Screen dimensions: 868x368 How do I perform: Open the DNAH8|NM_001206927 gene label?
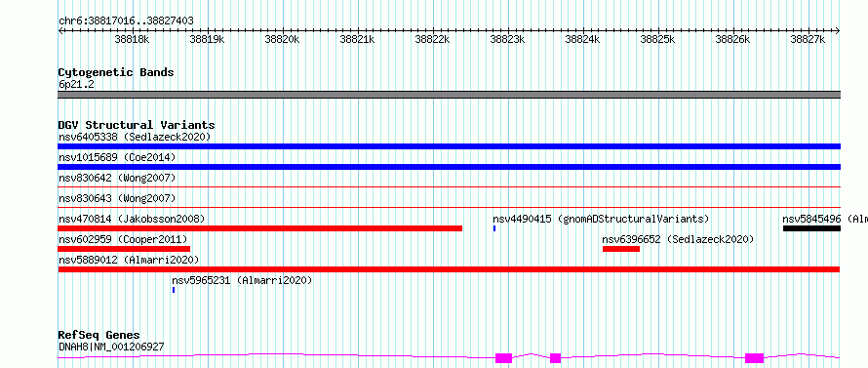coord(111,347)
